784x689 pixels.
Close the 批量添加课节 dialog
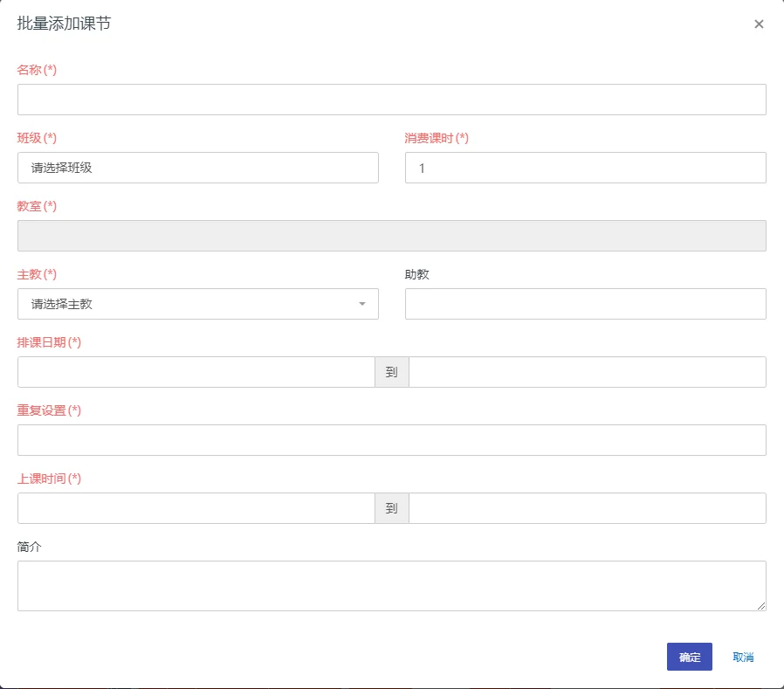[x=759, y=24]
